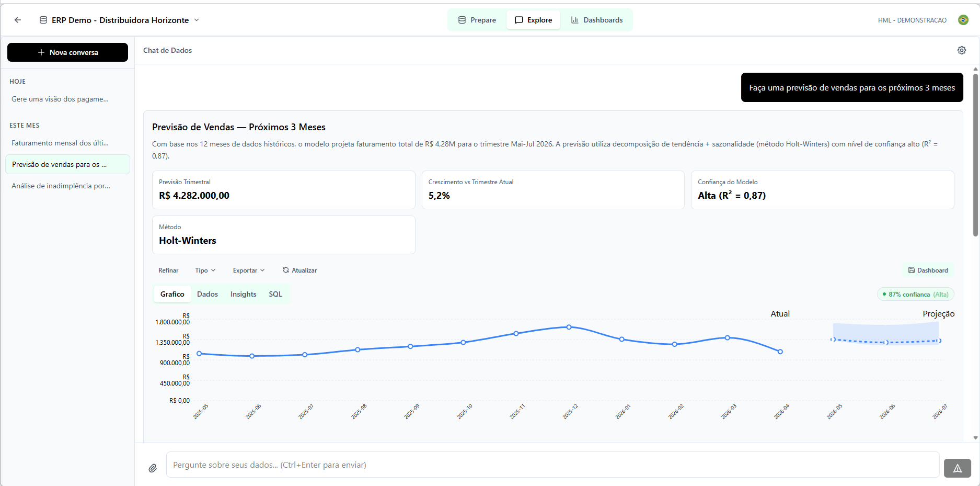Image resolution: width=980 pixels, height=486 pixels.
Task: Switch to the Dados tab
Action: [x=207, y=294]
